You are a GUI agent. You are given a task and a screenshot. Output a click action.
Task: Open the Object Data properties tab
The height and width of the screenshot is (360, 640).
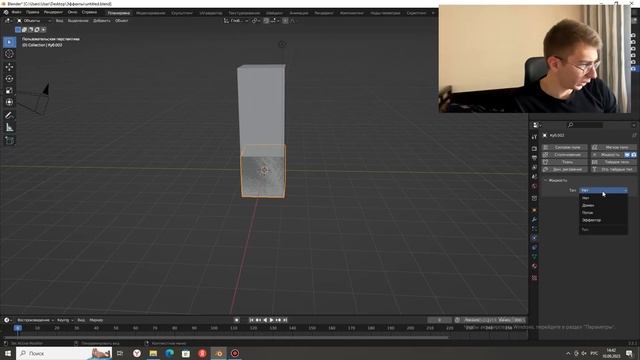point(534,257)
